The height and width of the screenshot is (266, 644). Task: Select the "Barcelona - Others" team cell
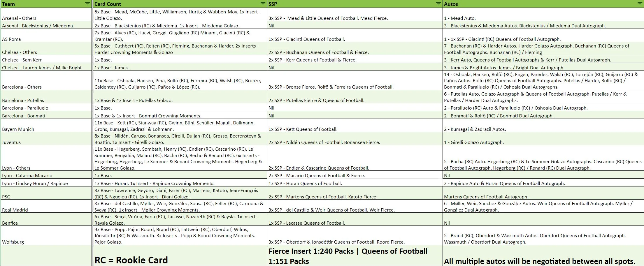[47, 81]
